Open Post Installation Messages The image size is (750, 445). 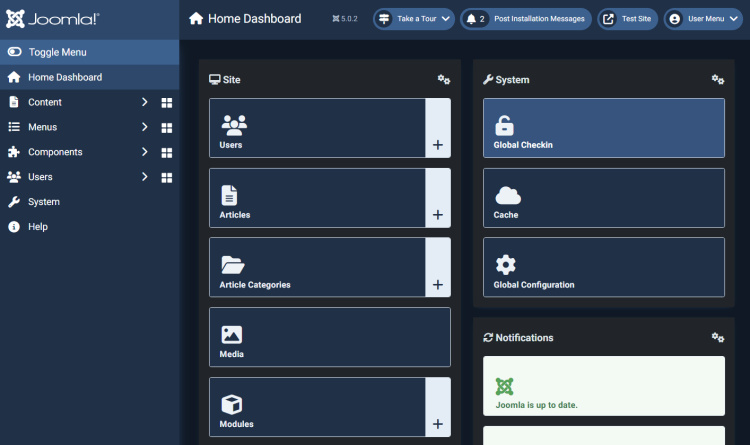click(524, 19)
